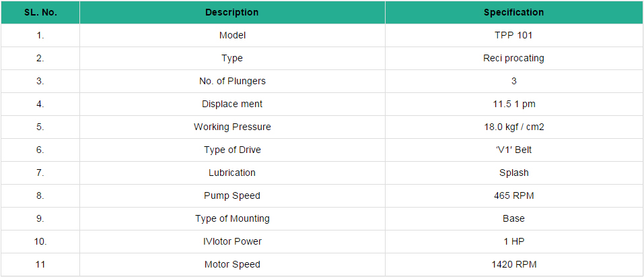
Task: Click the Type of Drive cell
Action: (231, 150)
